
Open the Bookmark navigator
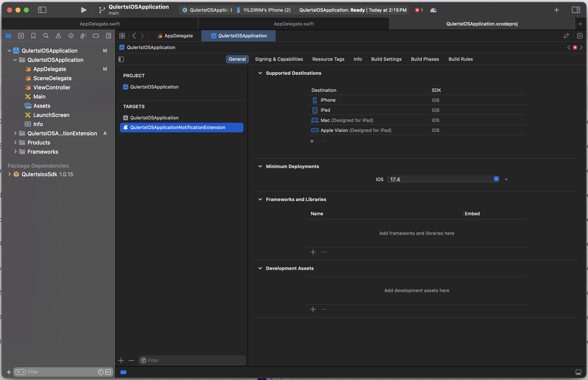[x=33, y=36]
